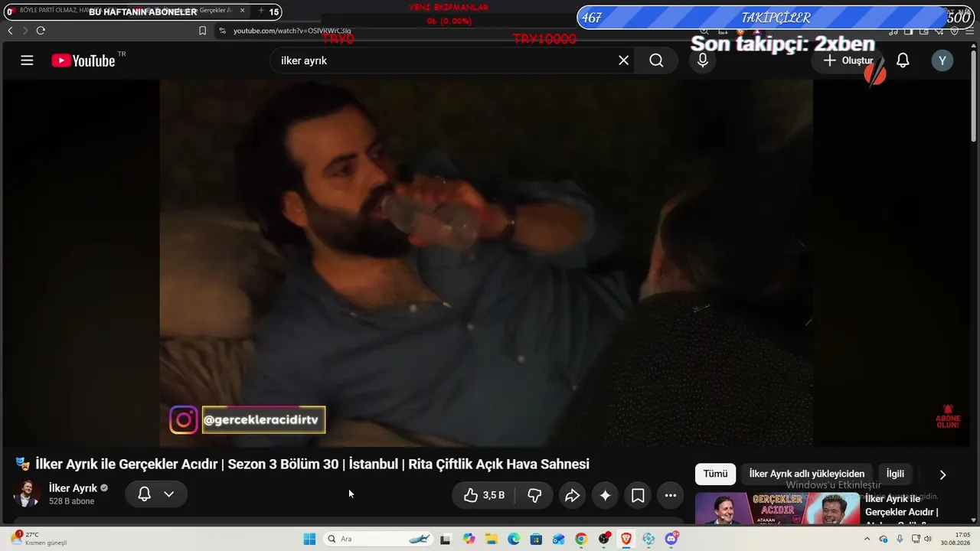Open Outlook from the taskbar
This screenshot has width=980, height=551.
tap(558, 539)
